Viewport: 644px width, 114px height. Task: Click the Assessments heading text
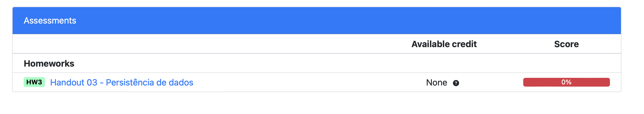(50, 21)
